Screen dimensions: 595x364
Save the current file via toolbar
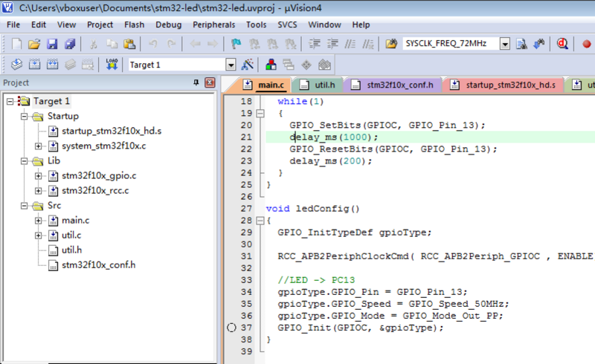click(x=50, y=44)
